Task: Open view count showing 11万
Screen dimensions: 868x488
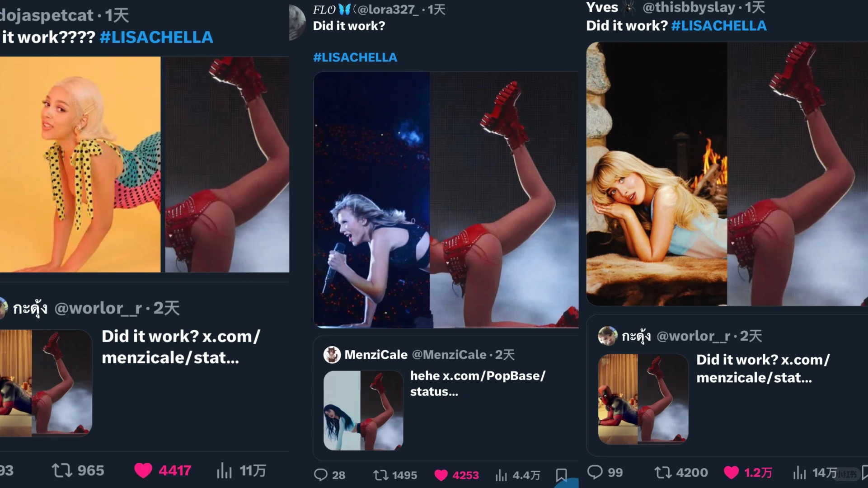Action: coord(224,470)
